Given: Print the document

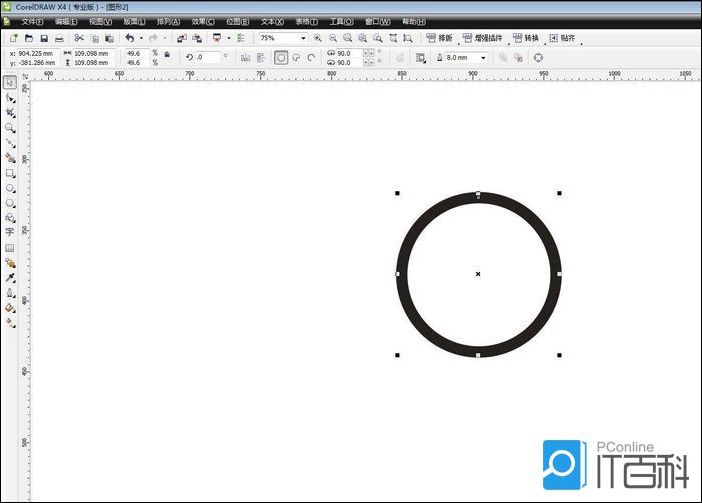Looking at the screenshot, I should (x=59, y=38).
